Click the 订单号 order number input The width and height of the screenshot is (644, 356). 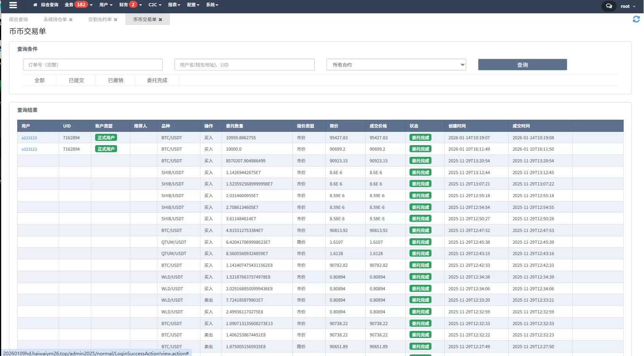[x=93, y=65]
